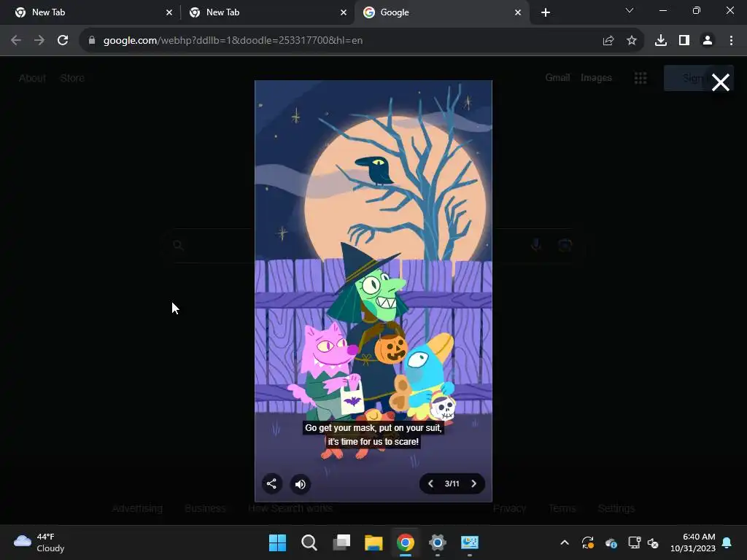Image resolution: width=747 pixels, height=560 pixels.
Task: Reload the current page
Action: (63, 41)
